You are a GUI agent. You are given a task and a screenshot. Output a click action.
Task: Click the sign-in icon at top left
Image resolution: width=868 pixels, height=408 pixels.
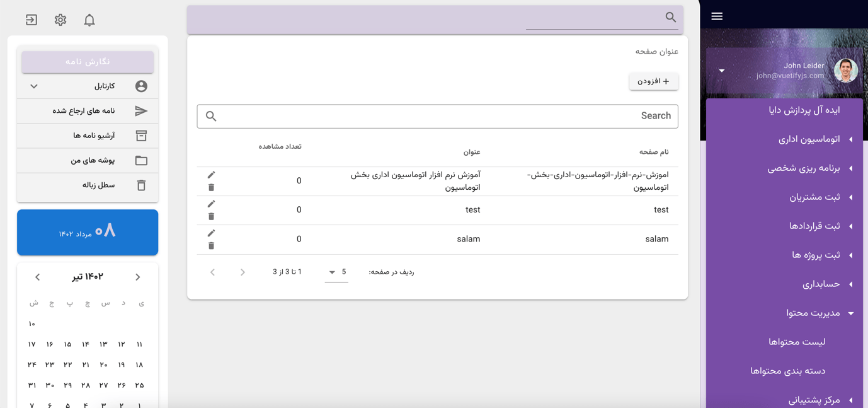tap(31, 20)
